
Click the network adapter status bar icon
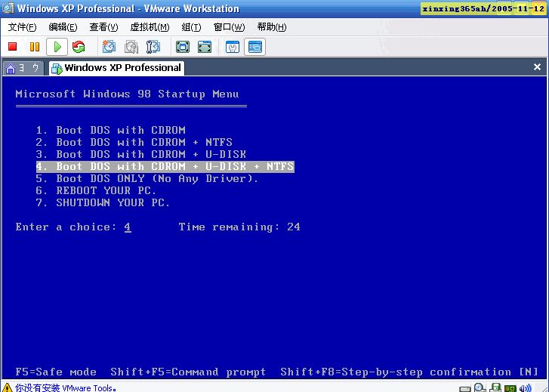click(510, 388)
